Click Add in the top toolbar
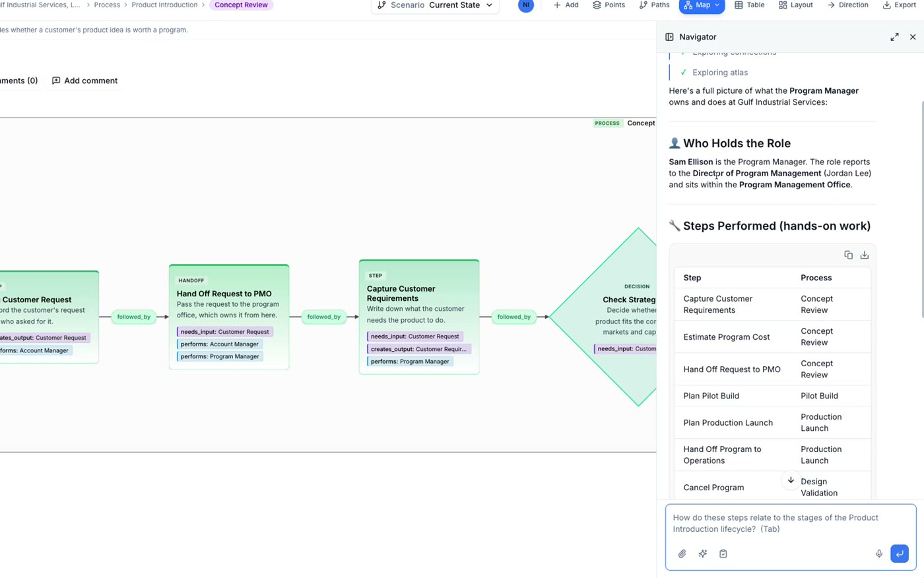The image size is (924, 578). coord(566,5)
